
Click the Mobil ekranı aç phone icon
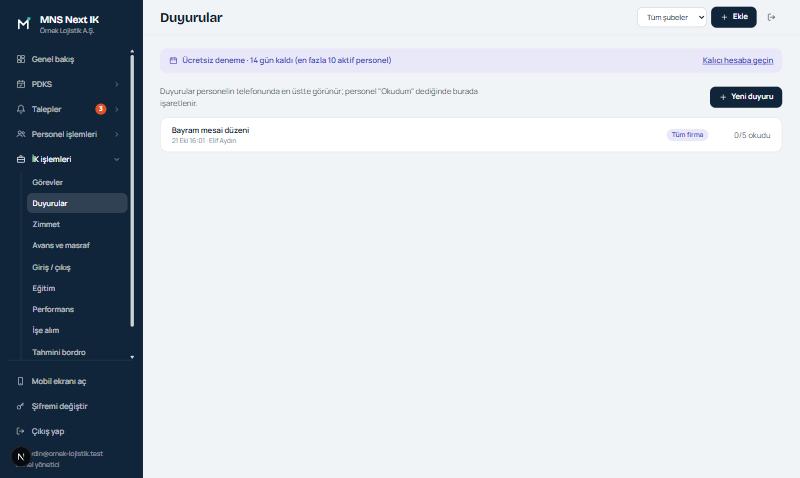20,381
